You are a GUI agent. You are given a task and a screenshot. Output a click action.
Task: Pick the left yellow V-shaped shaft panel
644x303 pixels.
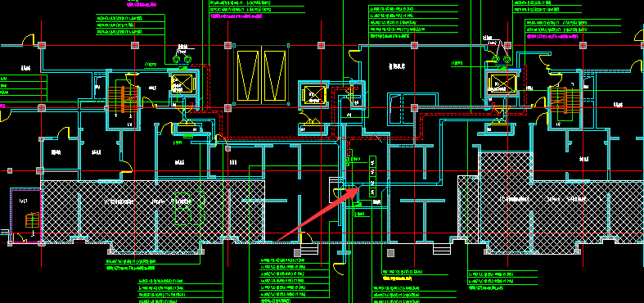tap(248, 75)
